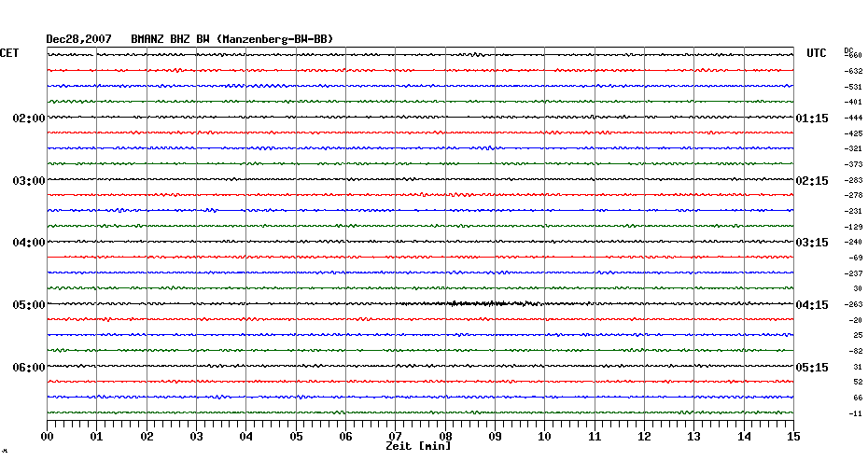
Task: Select the DC offset value -632
Action: click(853, 72)
